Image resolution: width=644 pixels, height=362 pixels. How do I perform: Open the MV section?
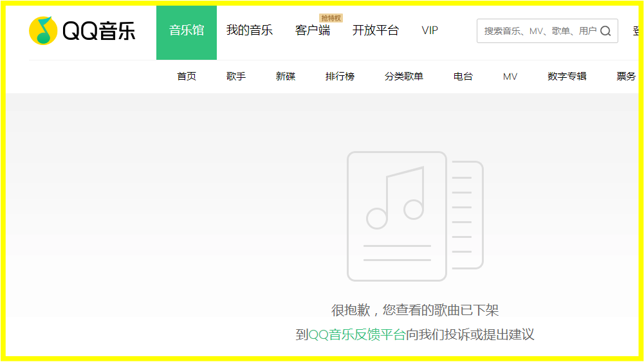point(510,77)
